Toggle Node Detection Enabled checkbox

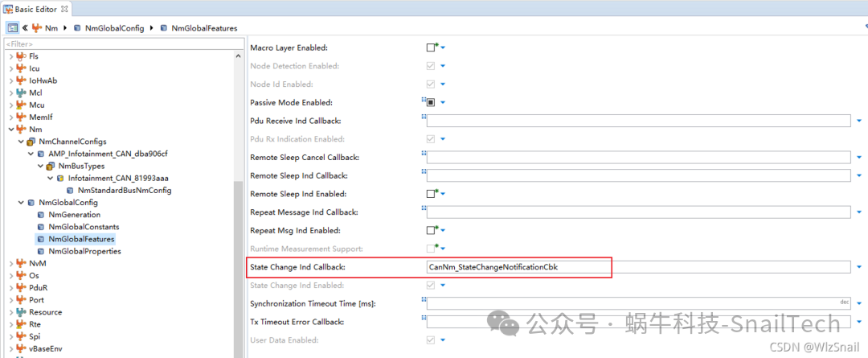431,66
